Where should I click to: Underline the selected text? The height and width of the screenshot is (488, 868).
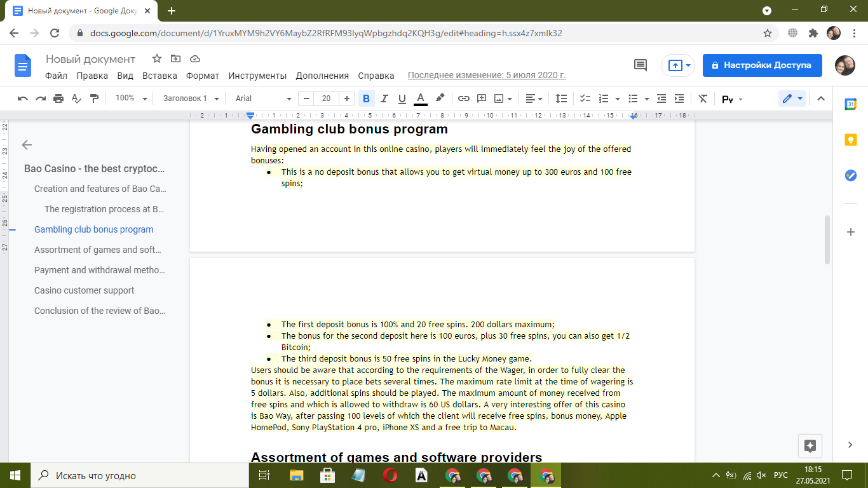tap(402, 98)
